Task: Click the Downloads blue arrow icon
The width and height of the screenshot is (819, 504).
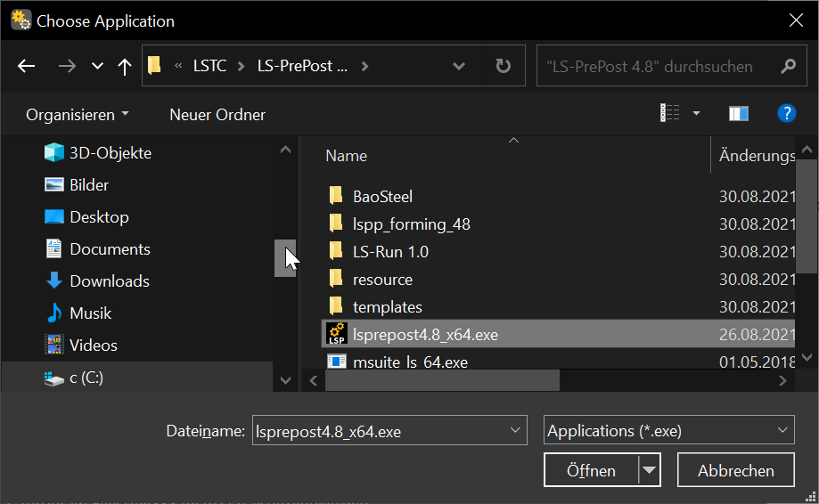Action: [53, 280]
